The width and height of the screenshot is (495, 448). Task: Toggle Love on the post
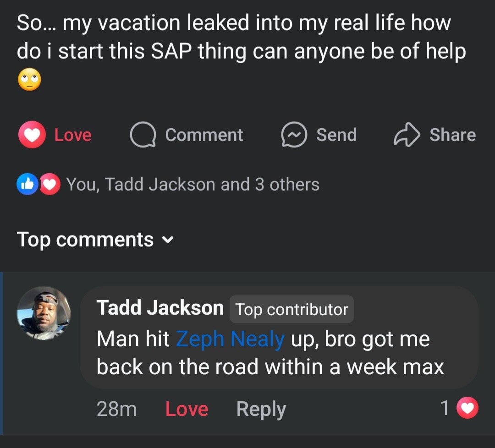click(x=73, y=135)
